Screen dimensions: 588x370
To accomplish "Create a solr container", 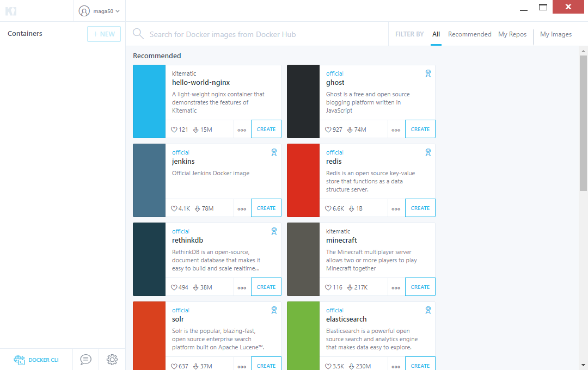I will click(266, 365).
